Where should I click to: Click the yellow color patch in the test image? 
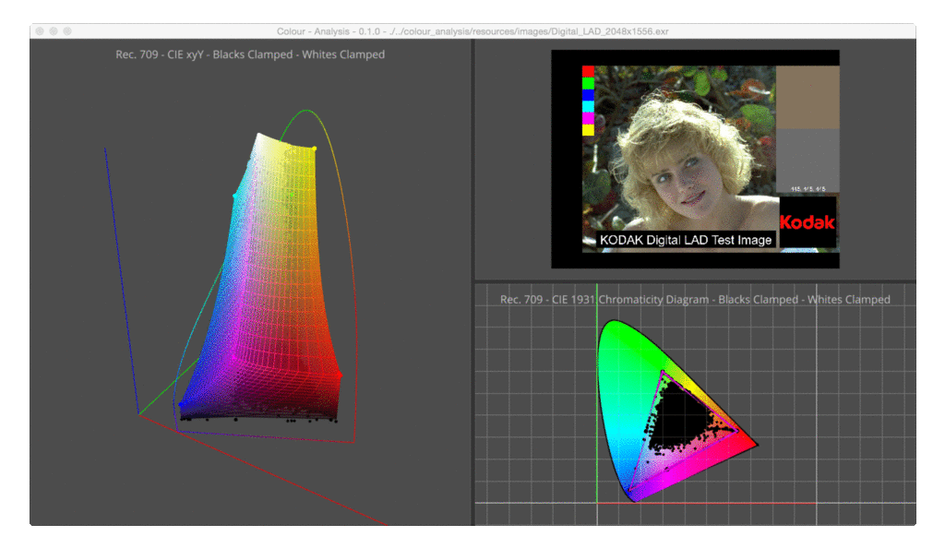click(588, 131)
